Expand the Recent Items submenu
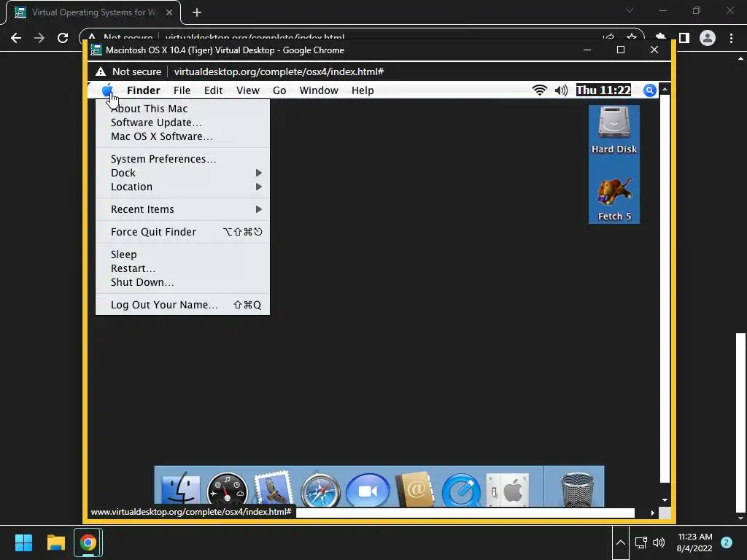Screen dimensions: 747x560 182,209
